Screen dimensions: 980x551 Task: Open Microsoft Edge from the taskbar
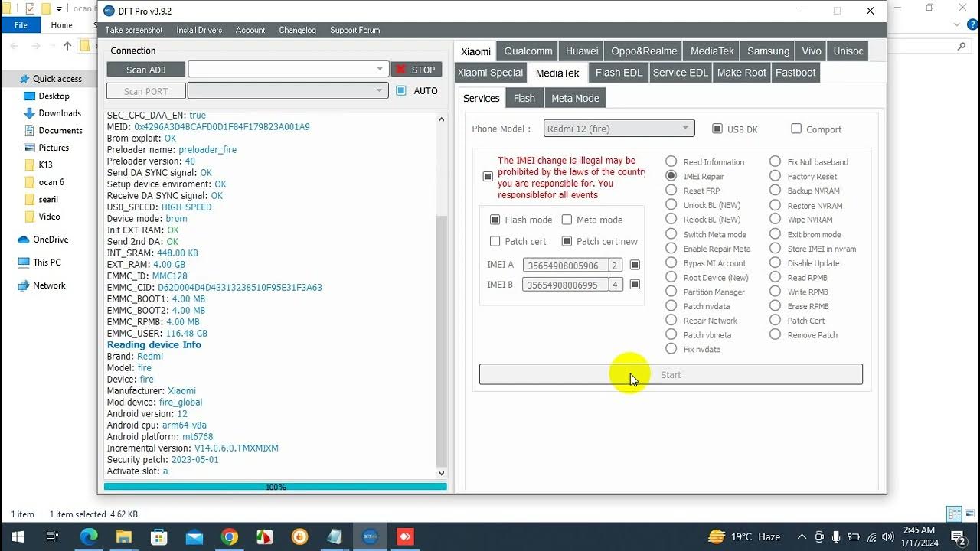tap(89, 536)
